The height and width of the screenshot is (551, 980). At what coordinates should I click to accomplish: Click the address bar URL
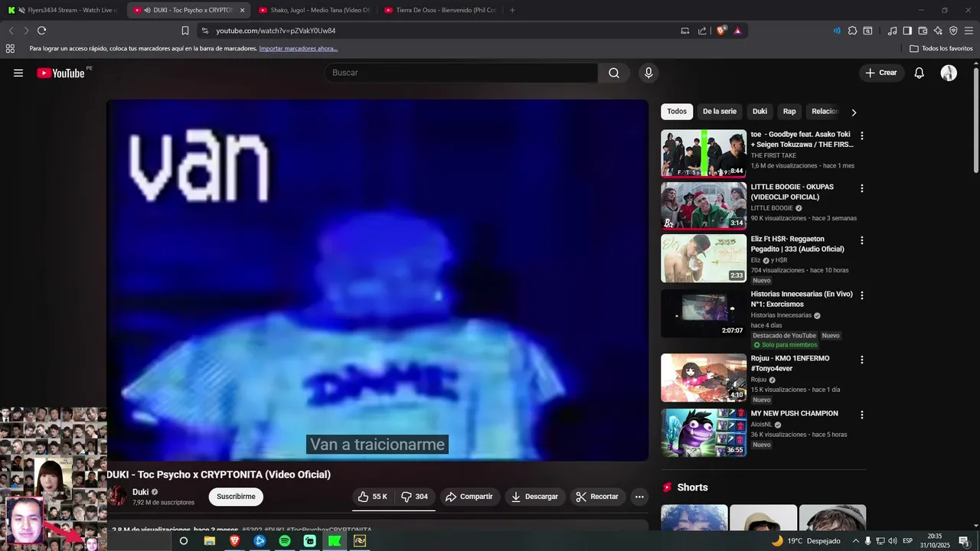click(276, 31)
